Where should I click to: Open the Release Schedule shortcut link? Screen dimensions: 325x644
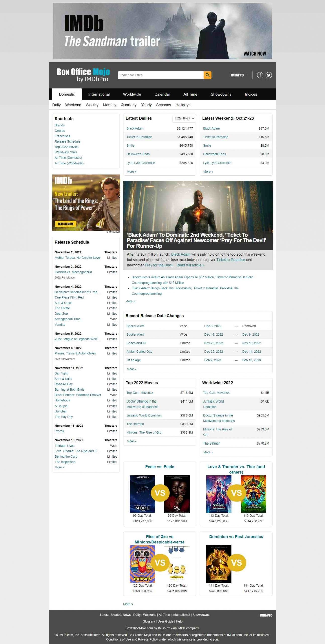(x=67, y=142)
